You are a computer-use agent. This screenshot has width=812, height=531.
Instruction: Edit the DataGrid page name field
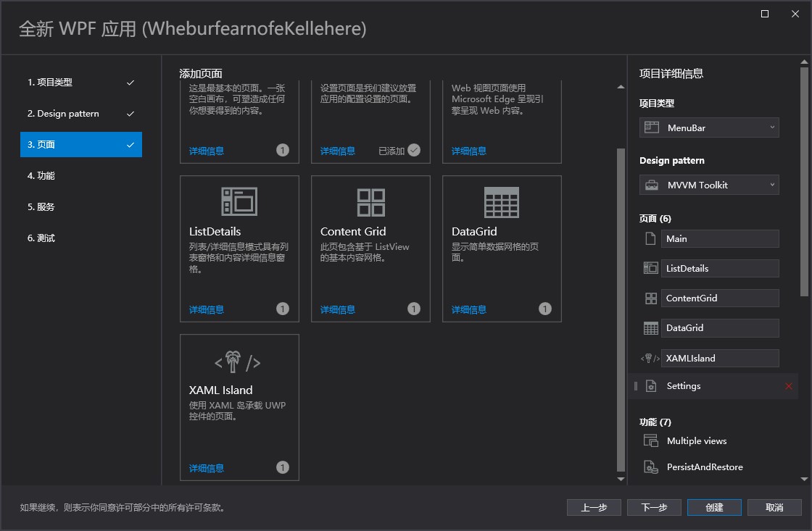pos(720,328)
